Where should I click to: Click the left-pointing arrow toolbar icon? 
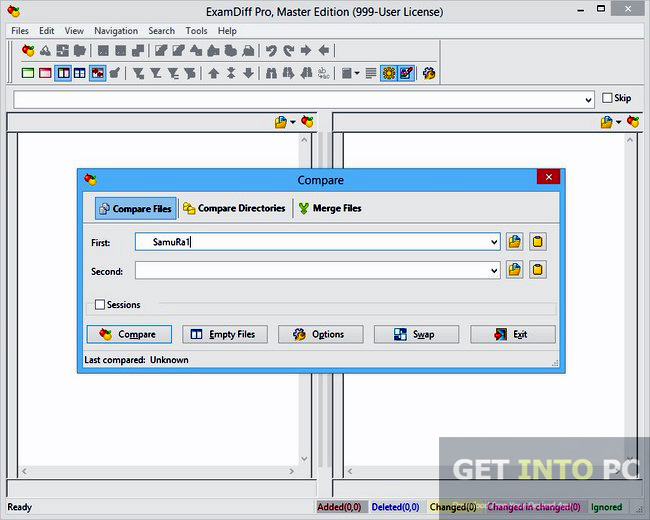(324, 51)
